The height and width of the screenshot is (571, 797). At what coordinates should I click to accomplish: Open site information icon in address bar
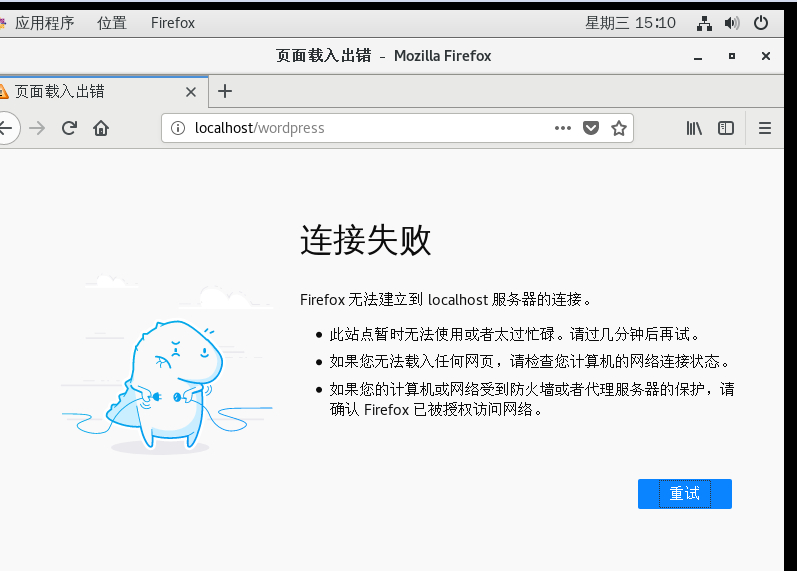click(178, 128)
